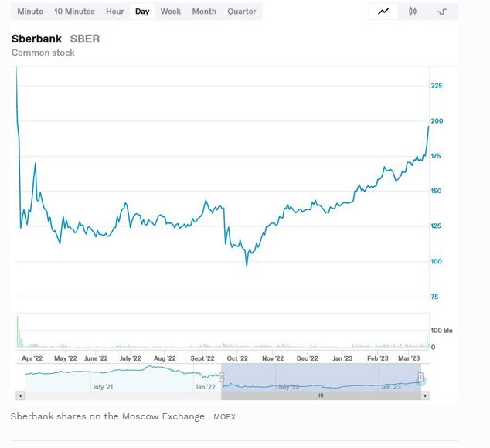Select the Day interval tab

[x=142, y=12]
